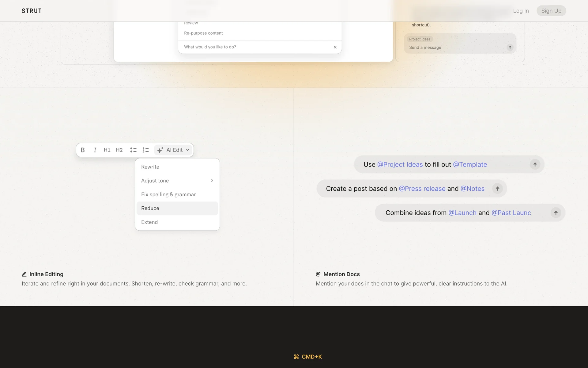This screenshot has width=588, height=368.
Task: Select the Reduce menu option
Action: (x=150, y=208)
